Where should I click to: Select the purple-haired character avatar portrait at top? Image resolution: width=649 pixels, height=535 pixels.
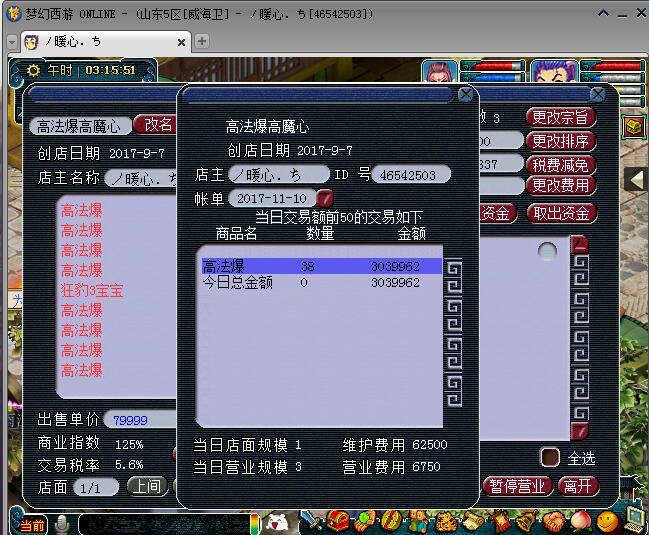553,71
